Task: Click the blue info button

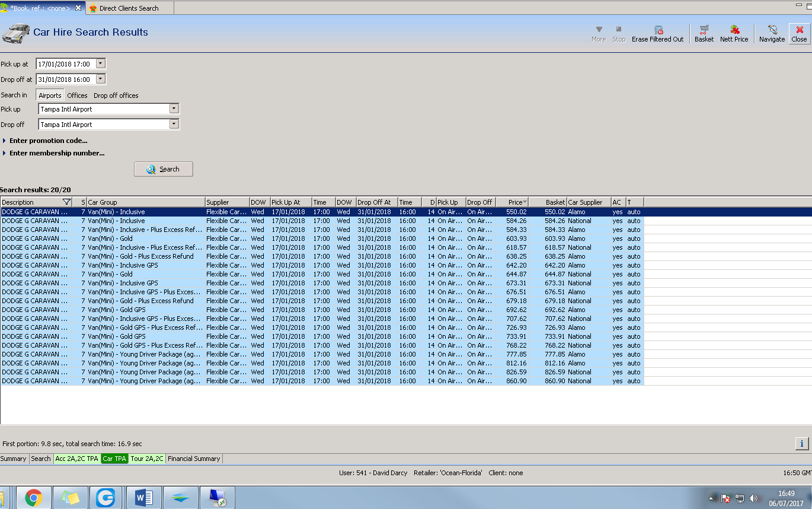Action: (801, 444)
